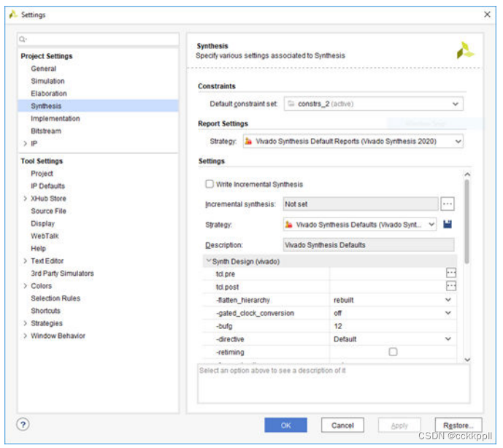The height and width of the screenshot is (448, 503).
Task: Click the scroll up arrow in Settings list
Action: click(x=467, y=174)
